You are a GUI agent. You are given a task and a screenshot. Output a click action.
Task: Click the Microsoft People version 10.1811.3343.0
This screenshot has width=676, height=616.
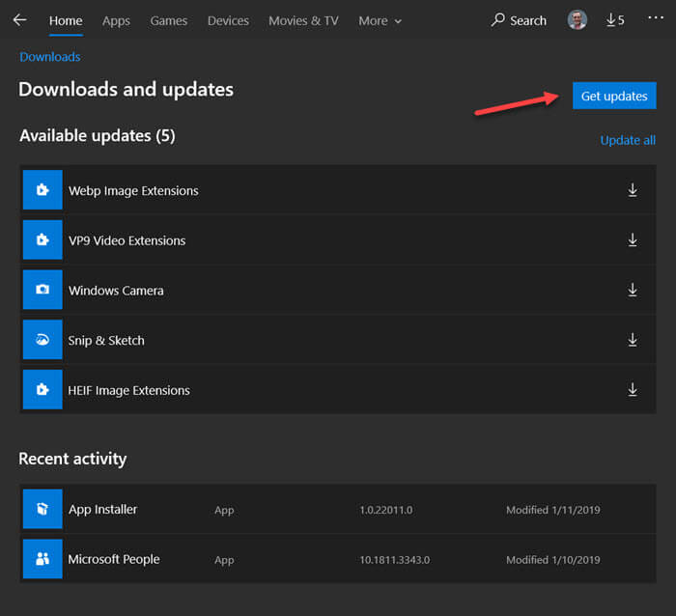pos(394,560)
